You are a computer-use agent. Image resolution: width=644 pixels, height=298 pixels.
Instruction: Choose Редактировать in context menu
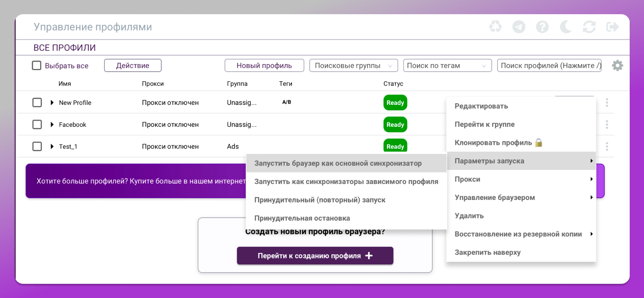coord(521,106)
